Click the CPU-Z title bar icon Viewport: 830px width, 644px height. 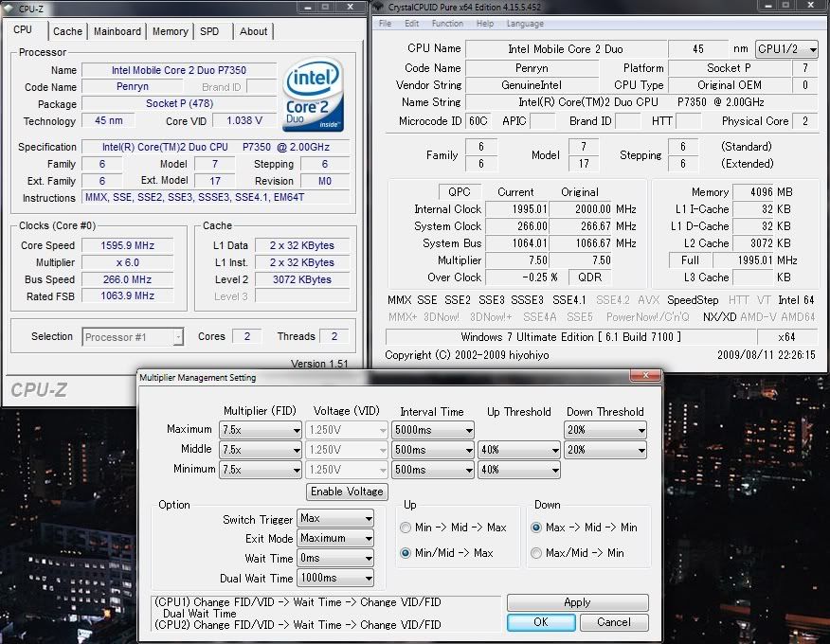pos(8,8)
